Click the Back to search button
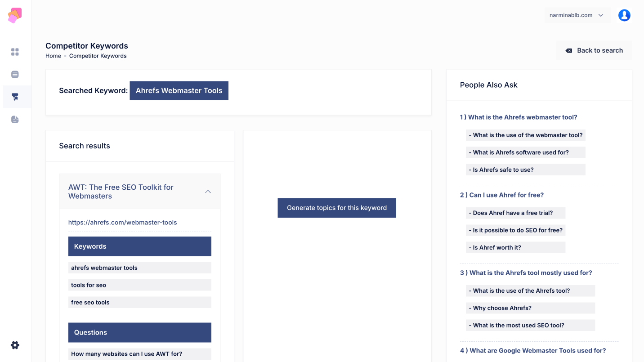The image size is (644, 362). (x=594, y=50)
